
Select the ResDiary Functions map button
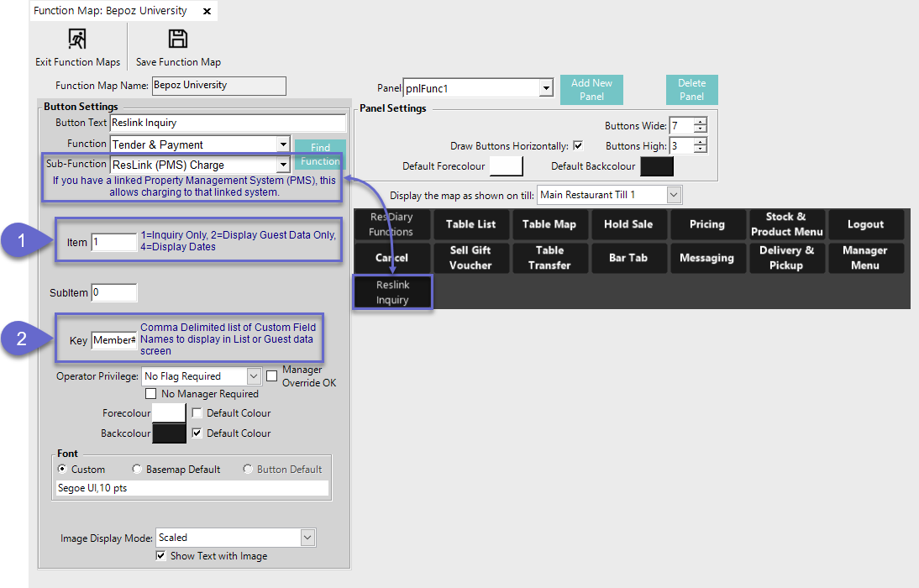[x=391, y=224]
